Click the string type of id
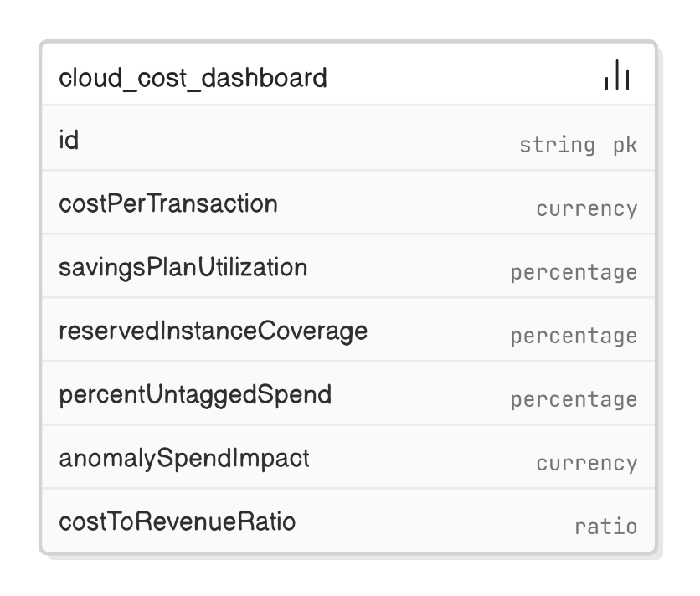This screenshot has height=596, width=700. 557,145
